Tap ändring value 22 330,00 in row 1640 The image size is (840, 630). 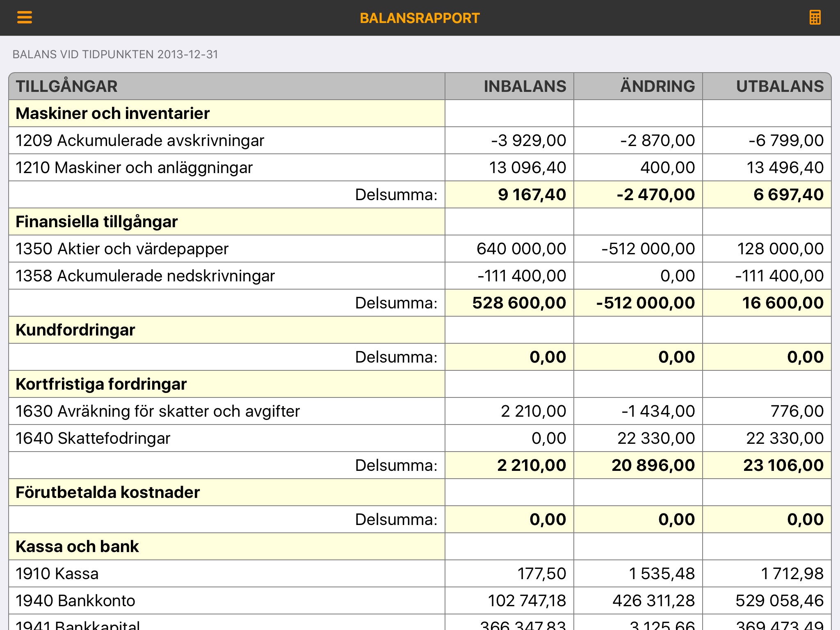[x=656, y=438]
